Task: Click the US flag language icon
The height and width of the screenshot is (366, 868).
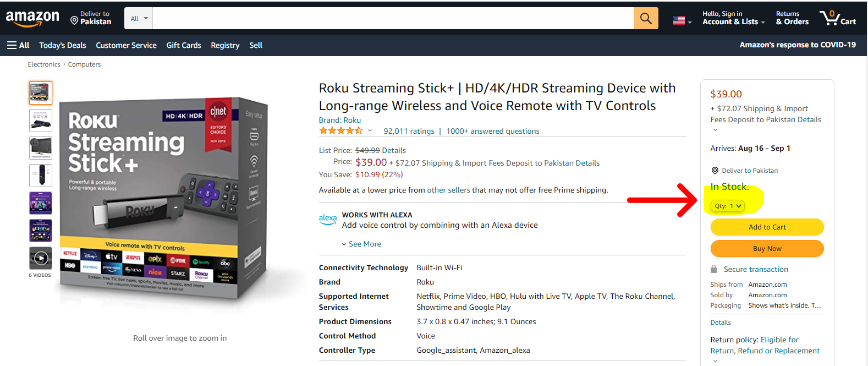Action: click(681, 21)
